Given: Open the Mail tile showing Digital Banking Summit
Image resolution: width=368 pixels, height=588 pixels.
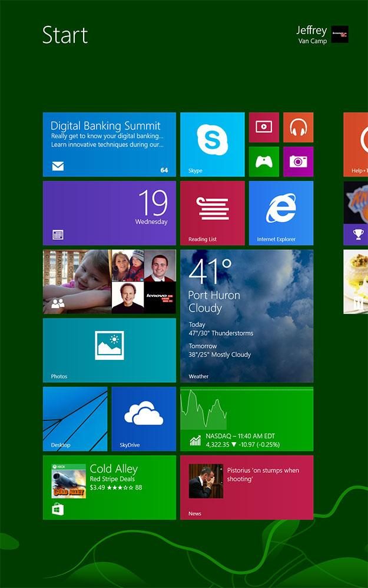Looking at the screenshot, I should click(x=110, y=145).
